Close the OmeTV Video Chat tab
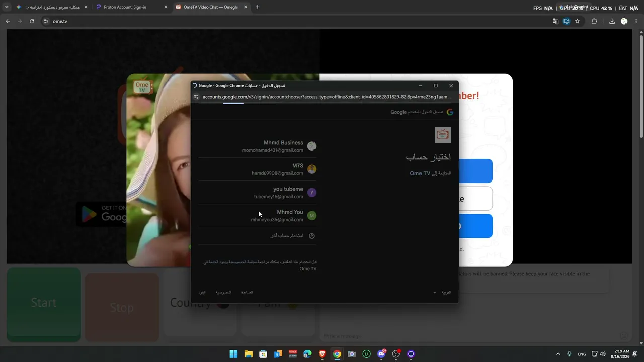 pyautogui.click(x=246, y=7)
